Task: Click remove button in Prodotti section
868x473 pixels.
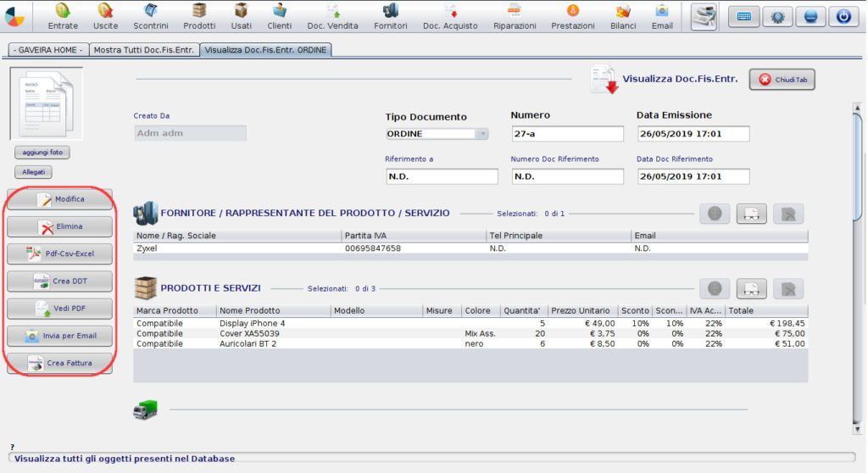Action: click(788, 288)
